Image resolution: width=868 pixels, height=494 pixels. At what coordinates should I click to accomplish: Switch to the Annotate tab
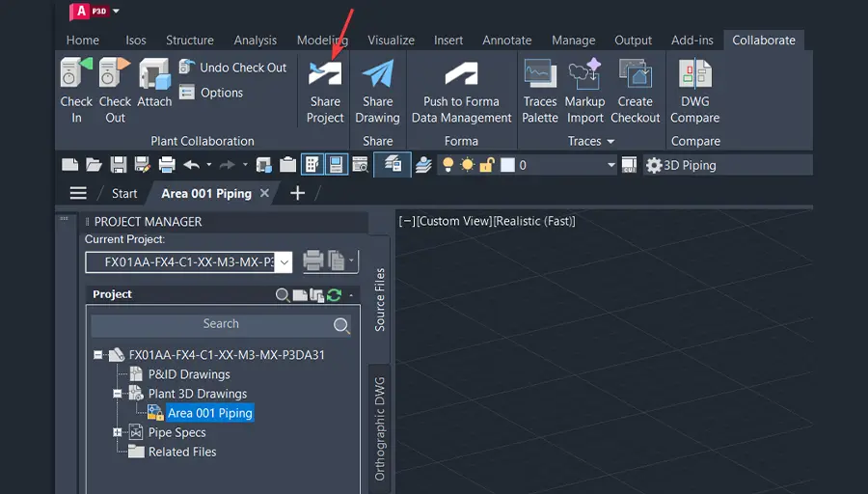click(x=506, y=41)
